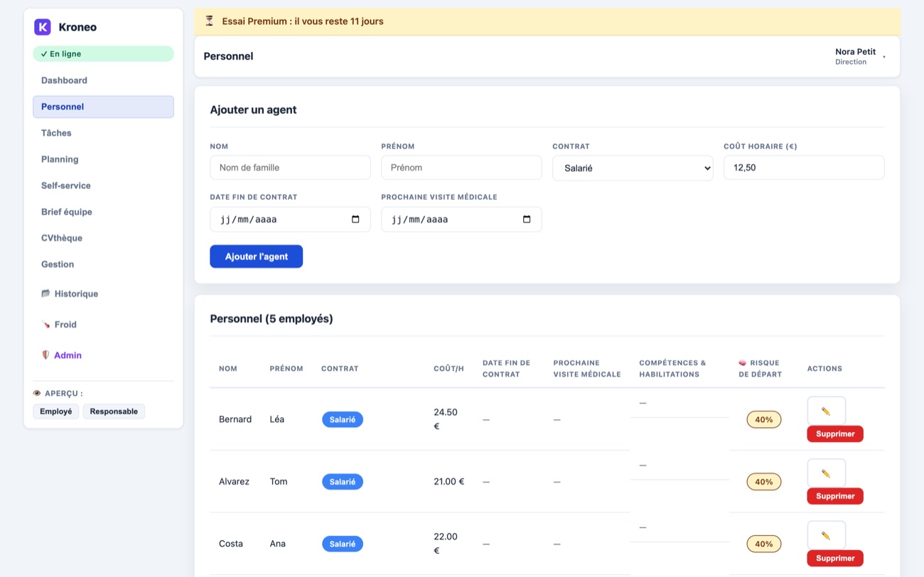Click the eye icon beside Aperçu

pyautogui.click(x=37, y=393)
